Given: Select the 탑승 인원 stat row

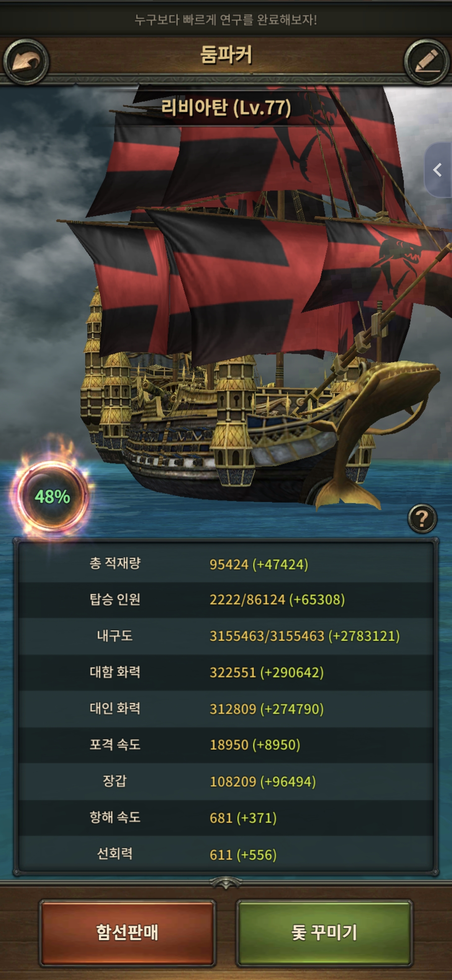Looking at the screenshot, I should [226, 600].
